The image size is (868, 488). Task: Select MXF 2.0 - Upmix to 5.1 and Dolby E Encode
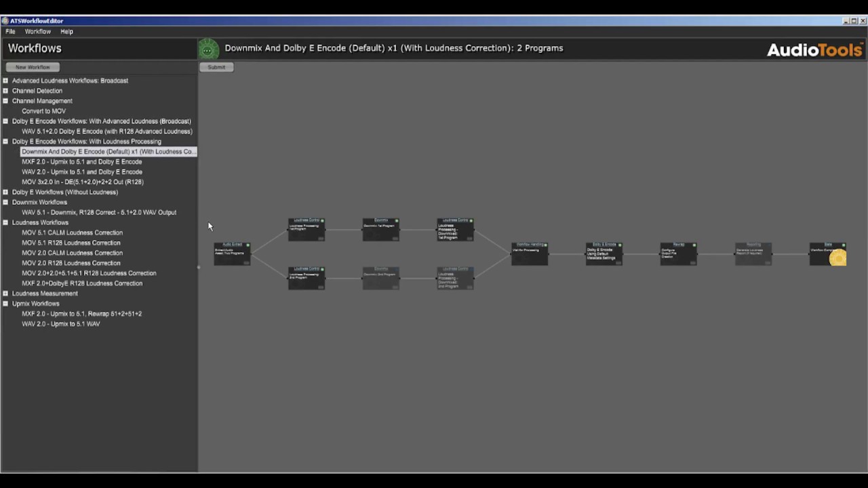(81, 162)
